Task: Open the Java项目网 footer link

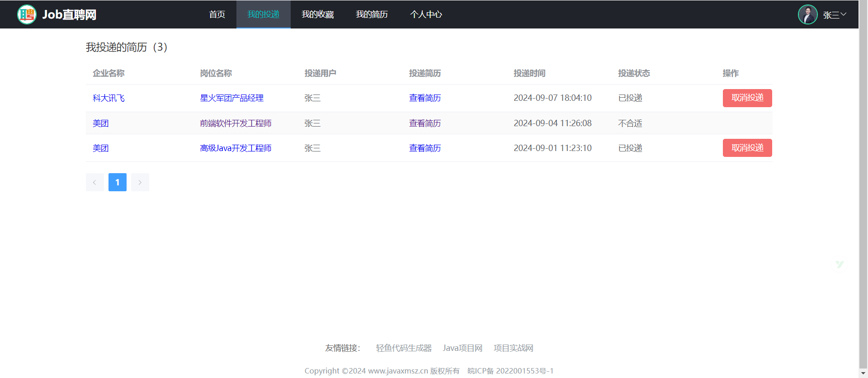Action: (463, 348)
